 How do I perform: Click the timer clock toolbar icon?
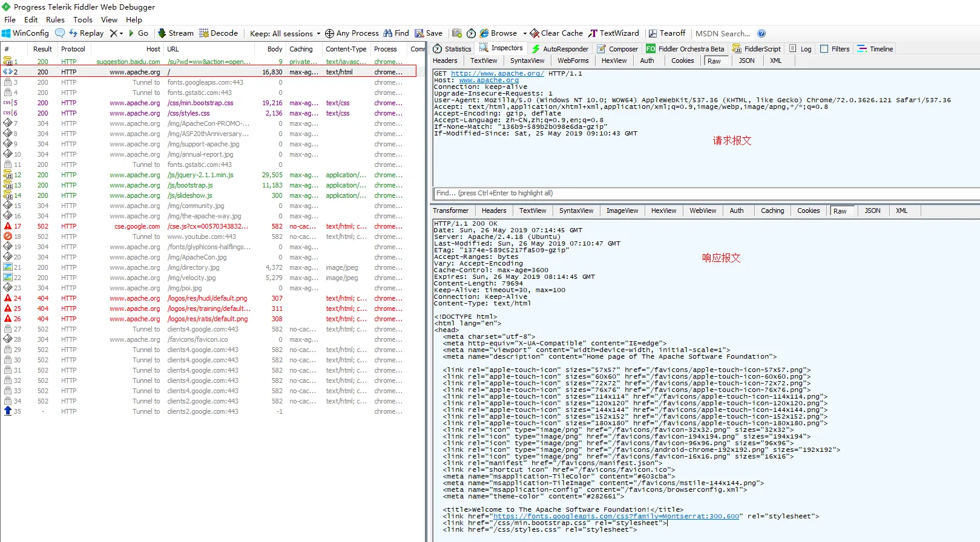coord(471,33)
